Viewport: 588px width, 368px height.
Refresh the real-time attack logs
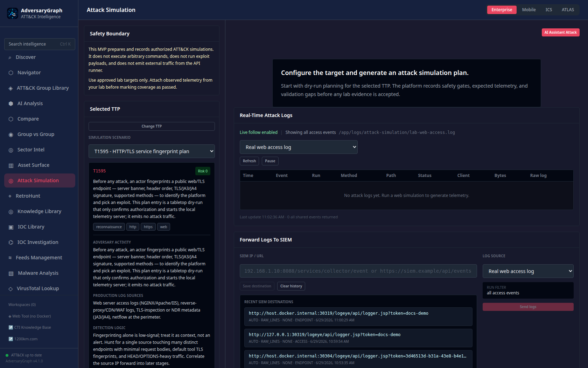(249, 161)
